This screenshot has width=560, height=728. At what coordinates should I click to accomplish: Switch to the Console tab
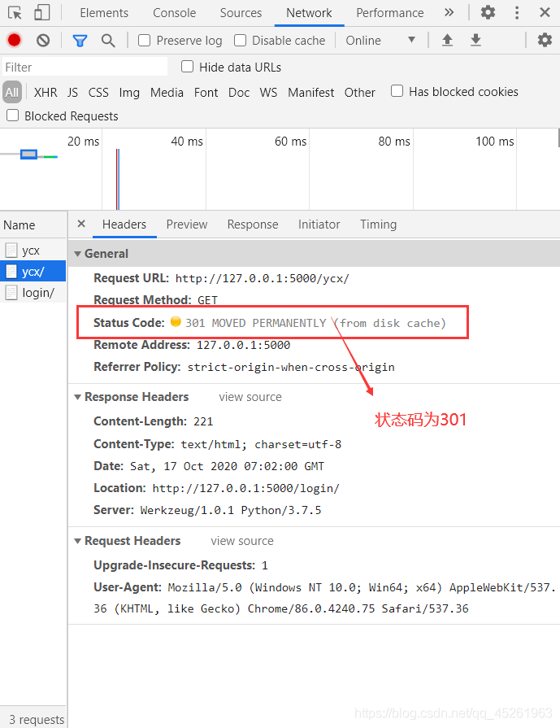(175, 13)
